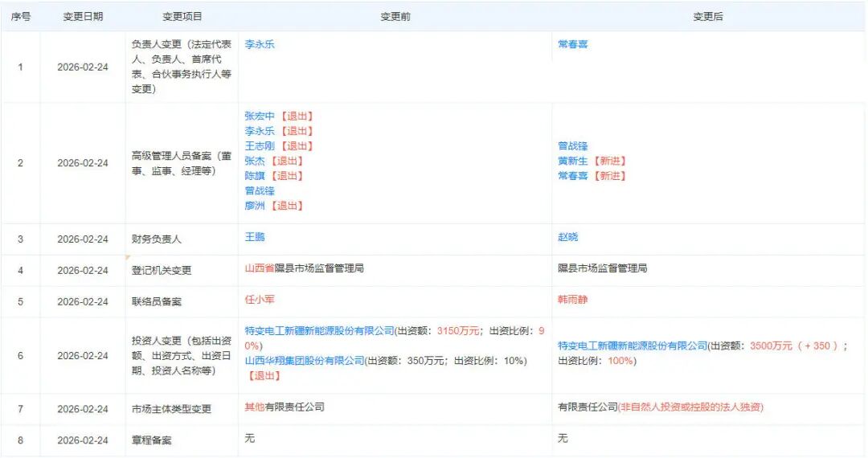Open 张杰 profile link
868x458 pixels.
[x=255, y=161]
